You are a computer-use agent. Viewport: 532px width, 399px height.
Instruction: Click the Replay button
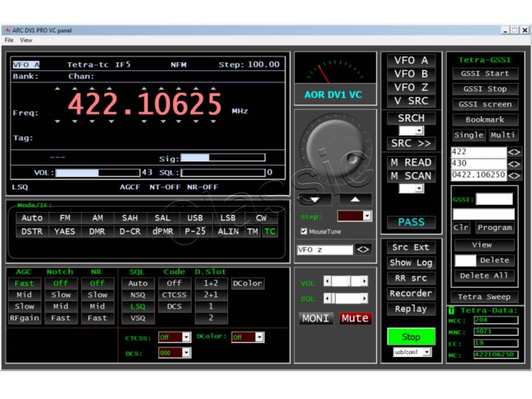(x=411, y=309)
